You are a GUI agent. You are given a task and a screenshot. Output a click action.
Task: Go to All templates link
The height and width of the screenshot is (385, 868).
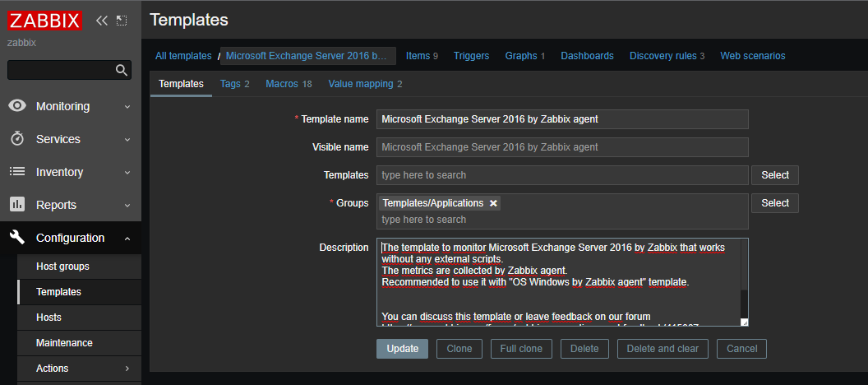[183, 55]
